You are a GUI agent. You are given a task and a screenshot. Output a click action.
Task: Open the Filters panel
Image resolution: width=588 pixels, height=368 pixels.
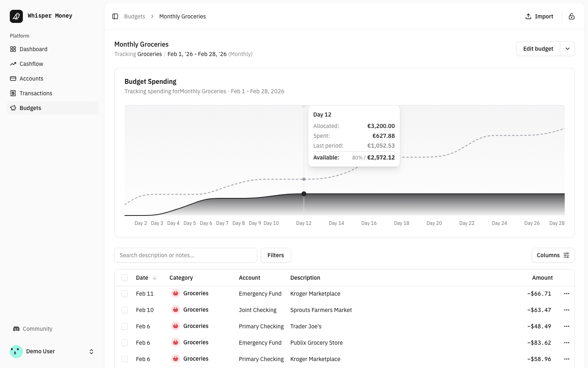(x=276, y=255)
